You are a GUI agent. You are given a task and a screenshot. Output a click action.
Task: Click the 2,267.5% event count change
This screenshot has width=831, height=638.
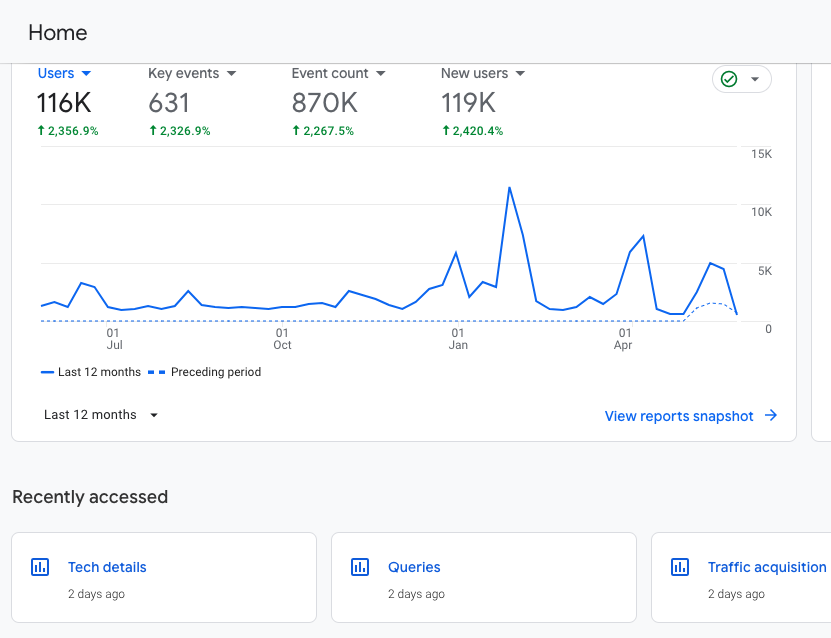(323, 131)
